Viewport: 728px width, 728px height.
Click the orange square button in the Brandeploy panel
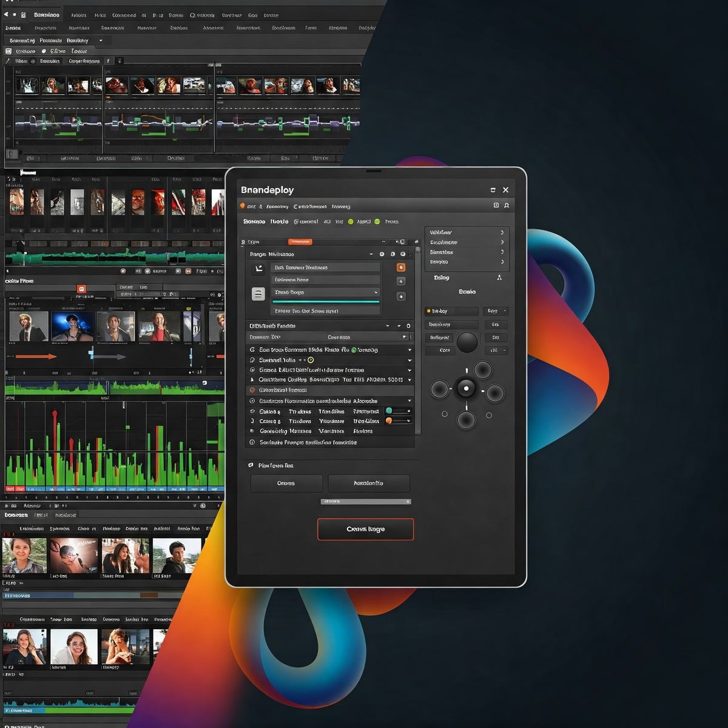400,268
